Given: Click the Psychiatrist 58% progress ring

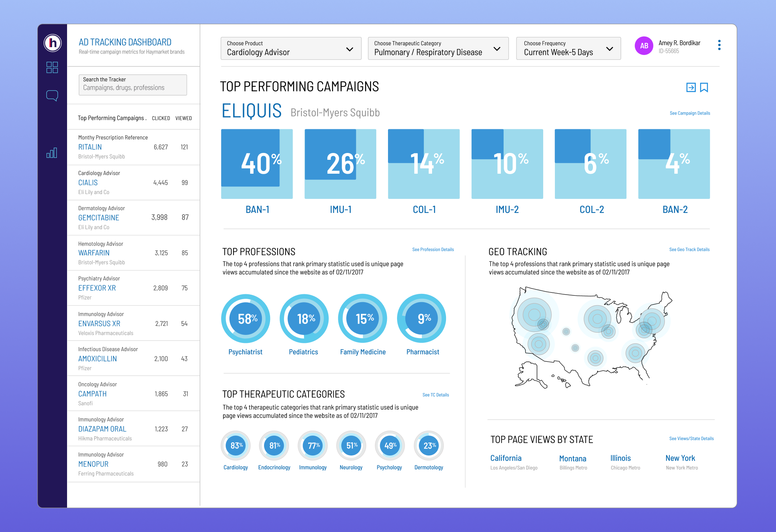Looking at the screenshot, I should (x=246, y=319).
